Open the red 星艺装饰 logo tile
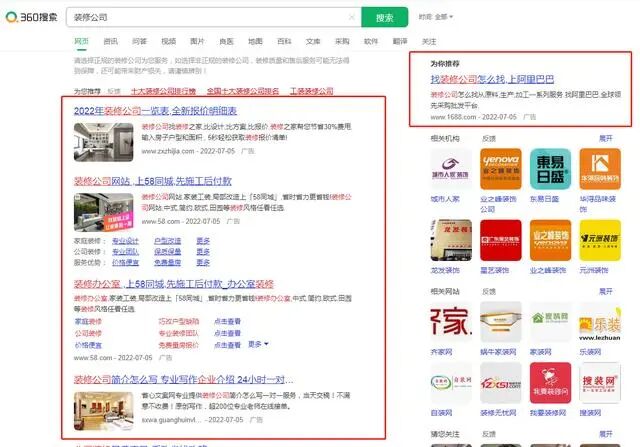 pyautogui.click(x=500, y=240)
